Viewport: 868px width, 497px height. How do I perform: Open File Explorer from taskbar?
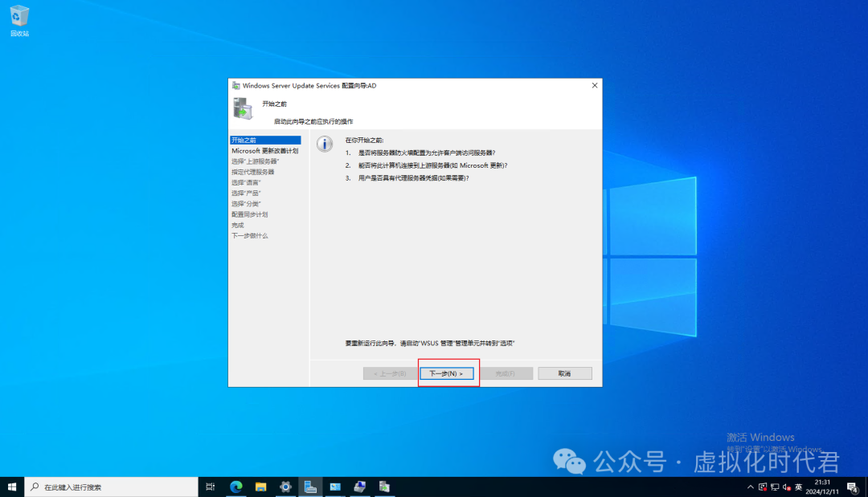pos(260,487)
